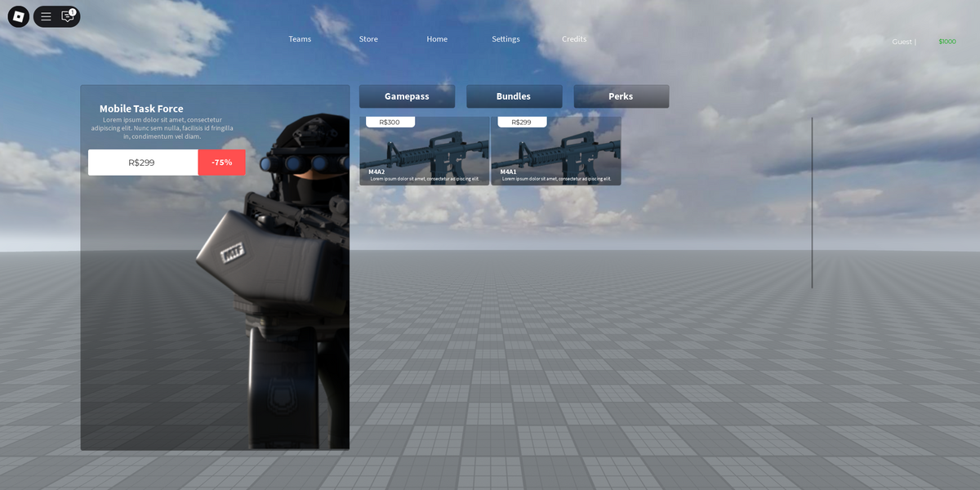View the Credits menu item
Screen dimensions: 980x490
(x=574, y=39)
